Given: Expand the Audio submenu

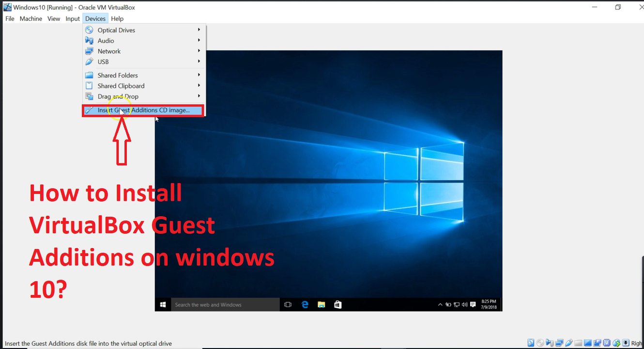Looking at the screenshot, I should coord(144,41).
